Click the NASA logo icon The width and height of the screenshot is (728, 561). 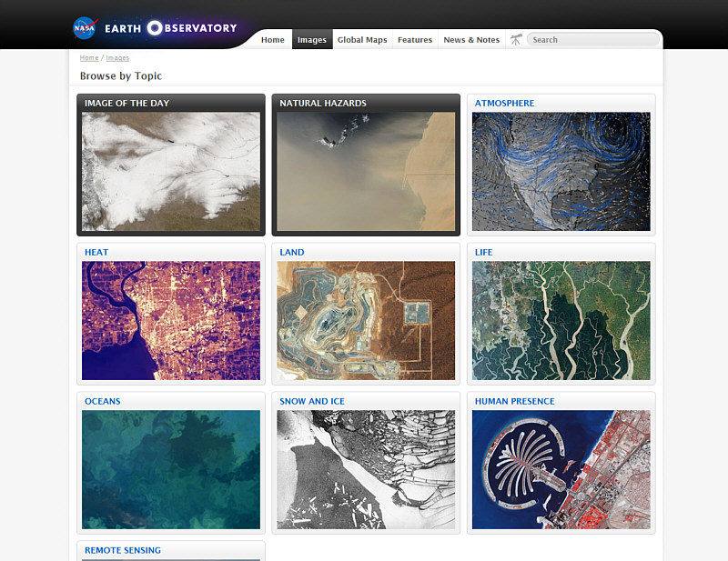coord(85,27)
